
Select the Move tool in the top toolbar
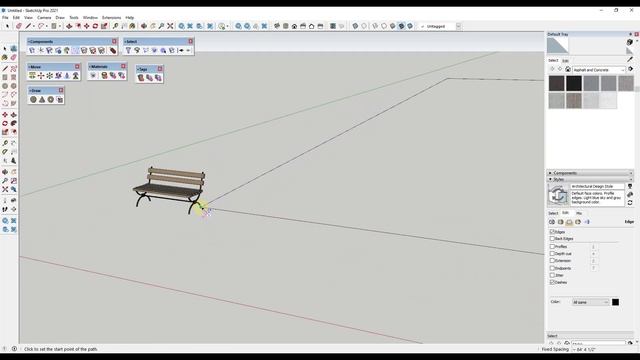click(87, 26)
